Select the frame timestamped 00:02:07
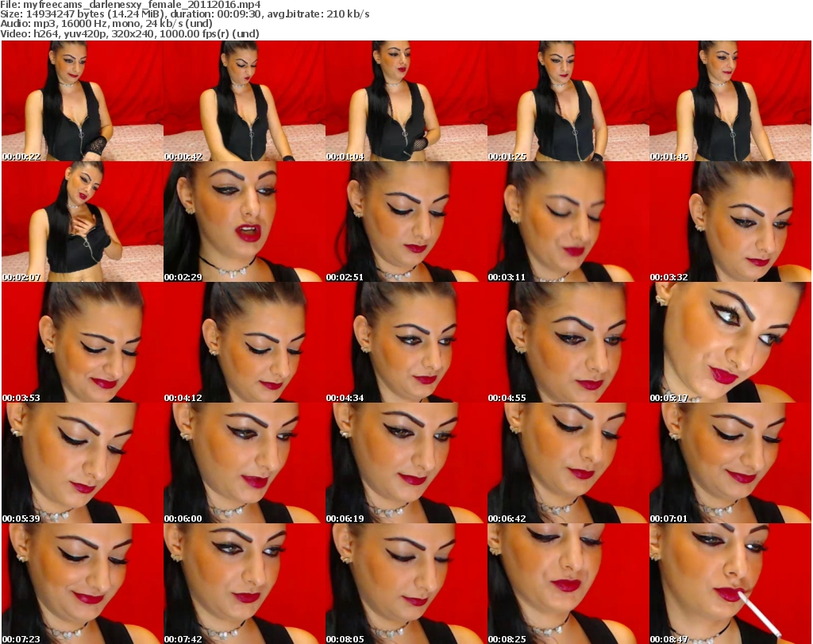 click(x=83, y=222)
